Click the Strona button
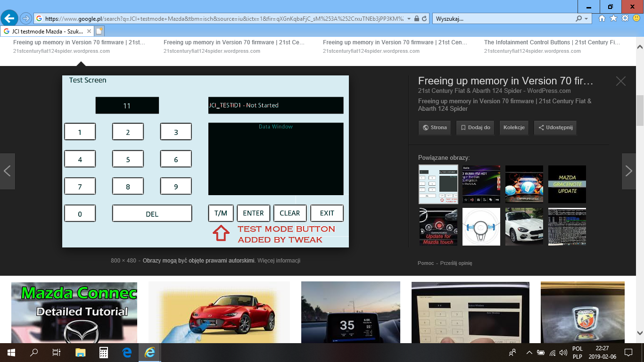 [435, 128]
